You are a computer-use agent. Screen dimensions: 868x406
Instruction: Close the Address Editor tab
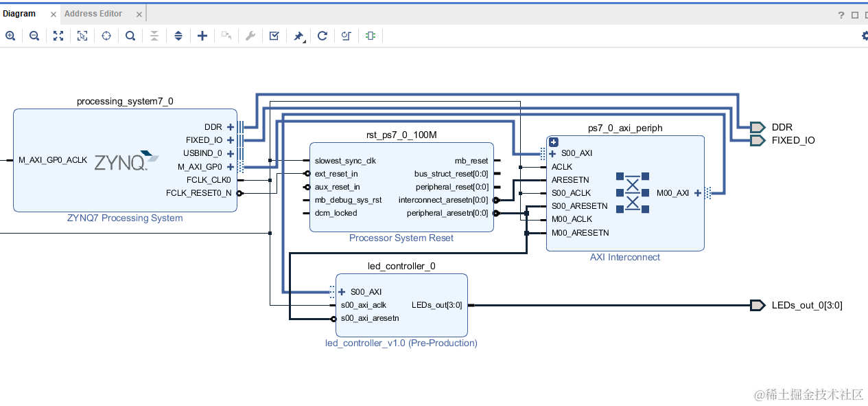pyautogui.click(x=139, y=14)
